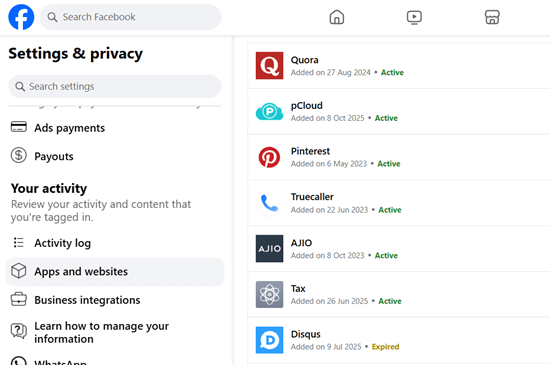
Task: Open the Activity log
Action: point(115,243)
